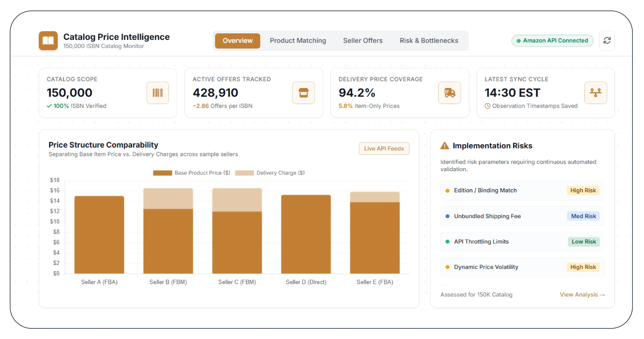The width and height of the screenshot is (644, 339).
Task: Toggle the Delivery Charge legend swatch
Action: pyautogui.click(x=244, y=173)
